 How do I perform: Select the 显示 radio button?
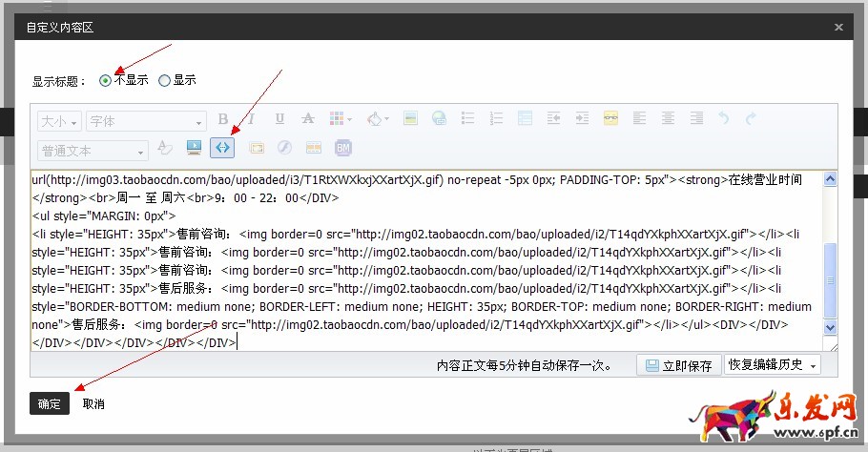point(164,81)
